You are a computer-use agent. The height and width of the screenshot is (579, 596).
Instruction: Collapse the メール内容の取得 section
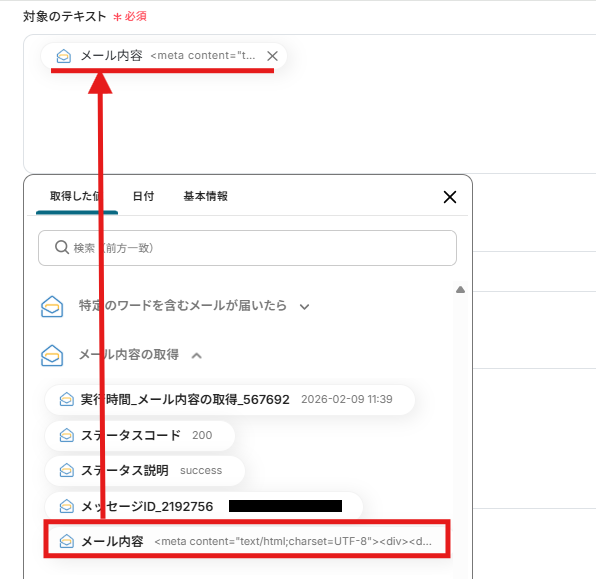pyautogui.click(x=197, y=356)
